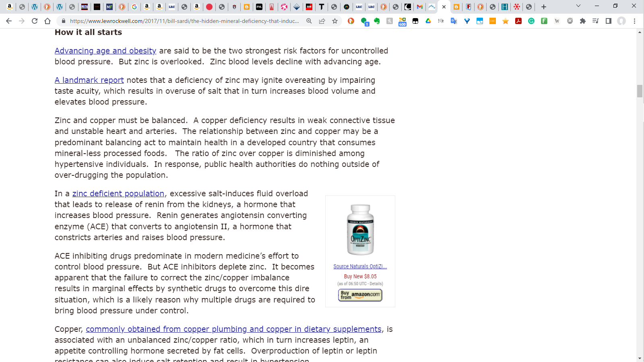Open the Google Translate extension
644x362 pixels.
tap(454, 21)
